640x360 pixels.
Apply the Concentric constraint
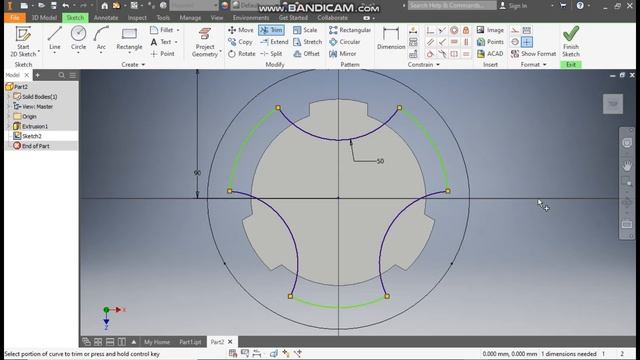pyautogui.click(x=454, y=30)
